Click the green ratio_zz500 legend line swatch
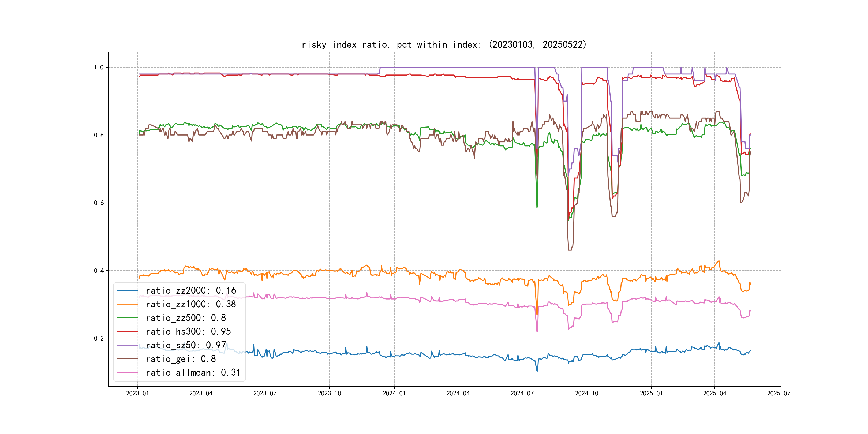Screen dimensions: 868x434 (x=127, y=318)
